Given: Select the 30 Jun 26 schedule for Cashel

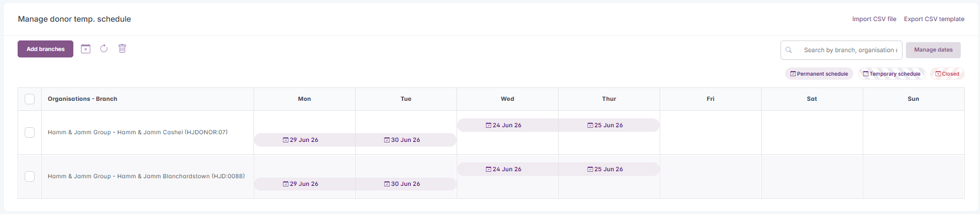Looking at the screenshot, I should click(406, 140).
